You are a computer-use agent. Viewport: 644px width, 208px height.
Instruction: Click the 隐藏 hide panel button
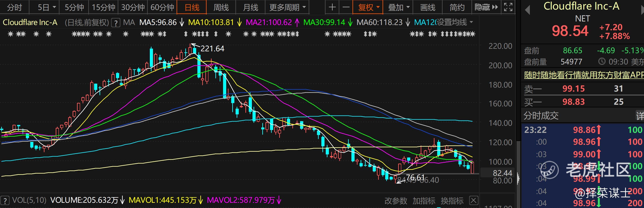[x=486, y=7]
